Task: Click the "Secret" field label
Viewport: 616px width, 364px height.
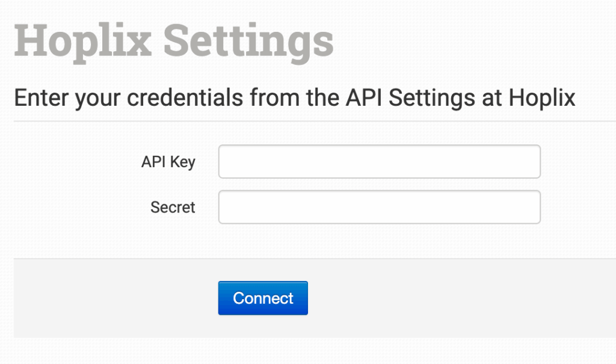Action: point(173,208)
